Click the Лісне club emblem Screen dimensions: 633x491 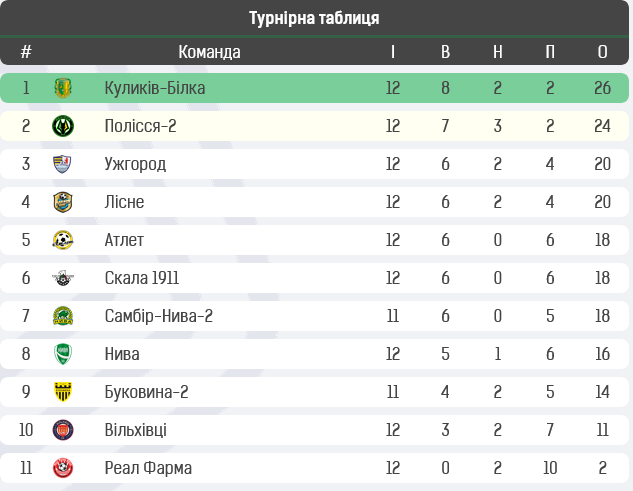(x=63, y=202)
